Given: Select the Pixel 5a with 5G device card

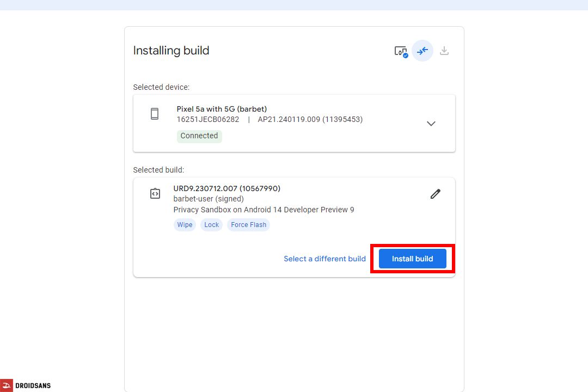Looking at the screenshot, I should tap(294, 123).
